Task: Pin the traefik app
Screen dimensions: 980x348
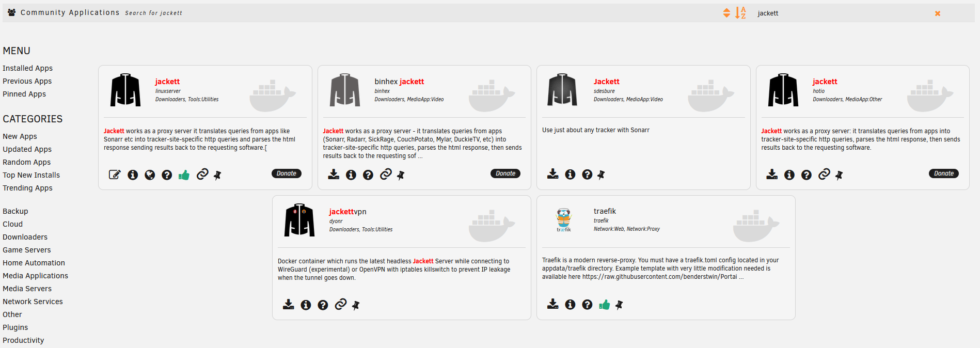Action: pyautogui.click(x=619, y=305)
